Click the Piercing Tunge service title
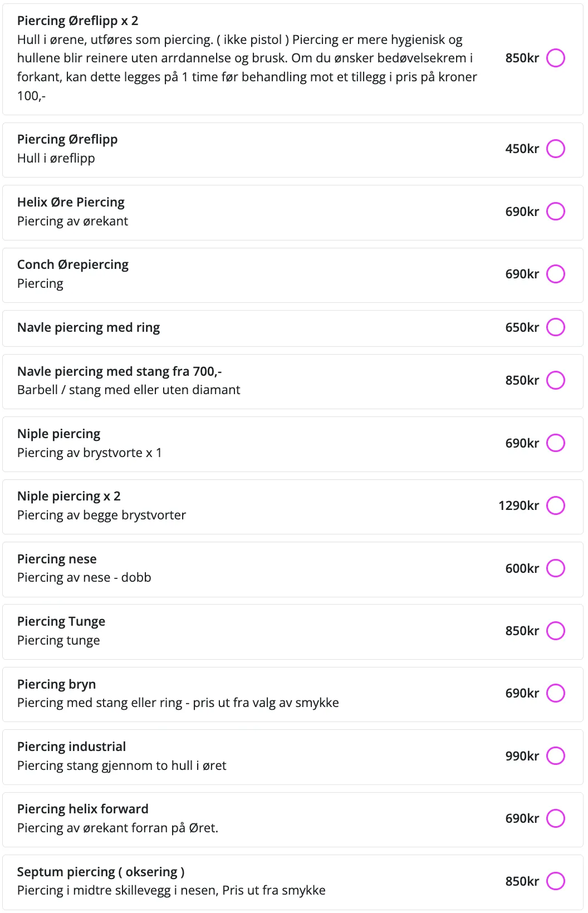The image size is (588, 913). coord(61,621)
